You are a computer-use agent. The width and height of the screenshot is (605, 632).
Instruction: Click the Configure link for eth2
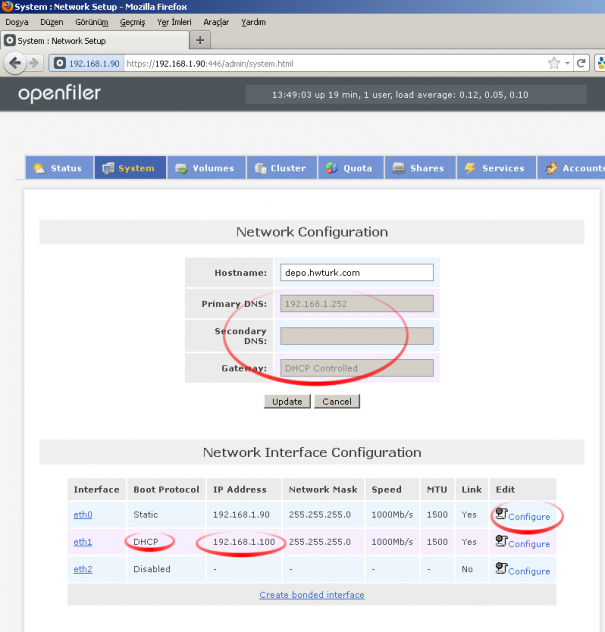529,571
